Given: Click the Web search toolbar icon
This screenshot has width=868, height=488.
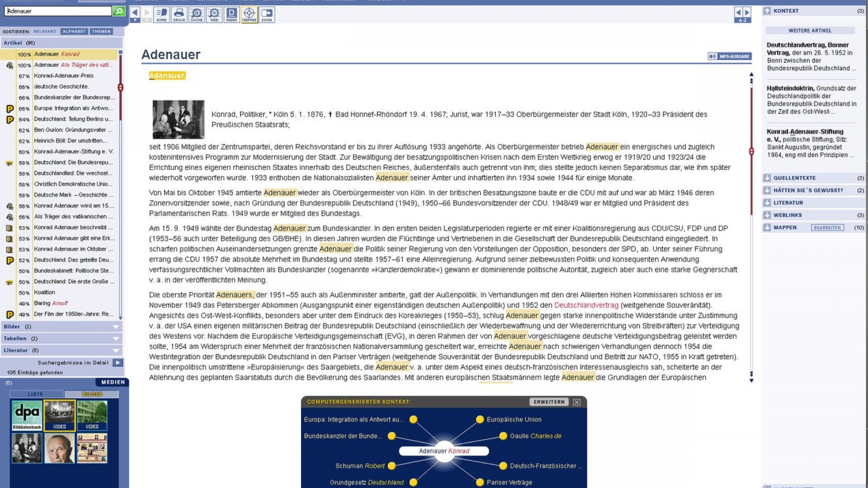Looking at the screenshot, I should [214, 14].
